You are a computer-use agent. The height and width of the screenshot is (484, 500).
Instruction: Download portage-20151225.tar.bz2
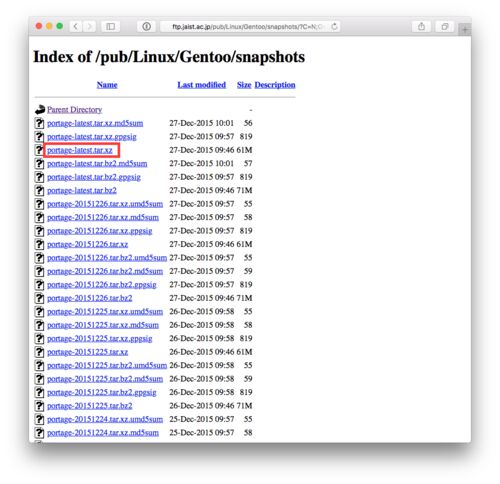click(x=90, y=406)
